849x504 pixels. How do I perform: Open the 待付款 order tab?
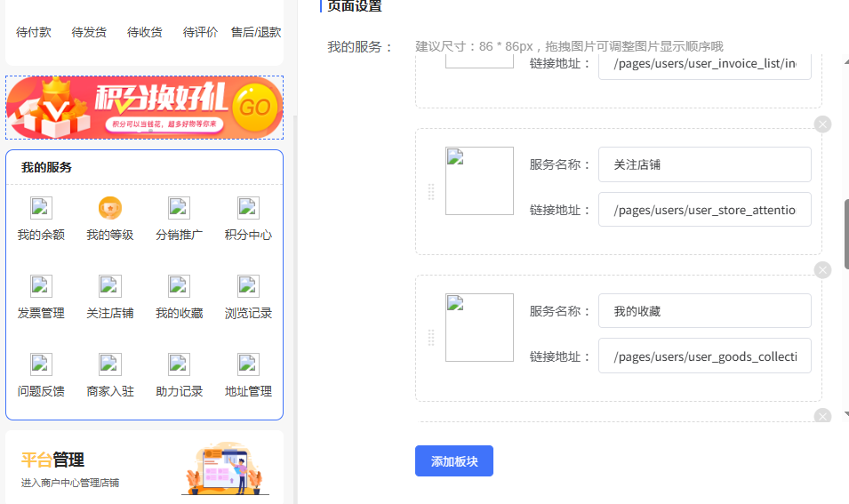coord(34,32)
